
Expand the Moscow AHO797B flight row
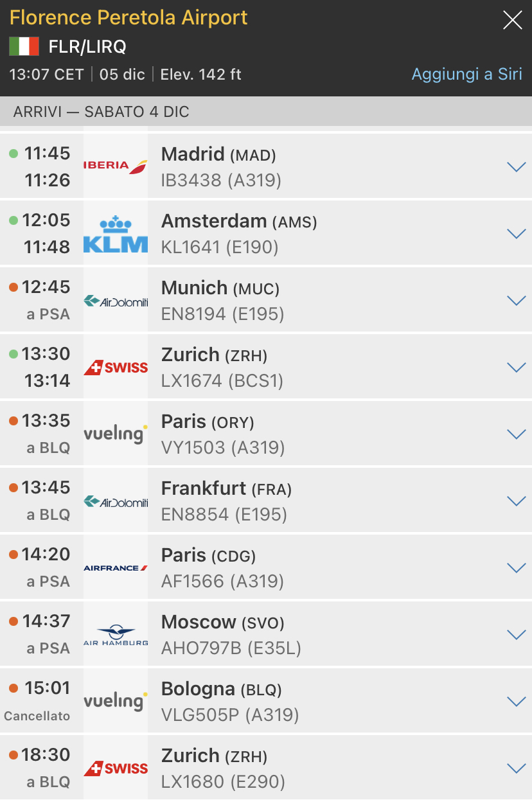[516, 635]
